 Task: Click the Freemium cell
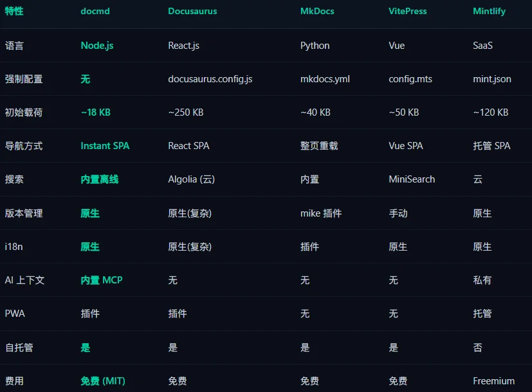pyautogui.click(x=493, y=381)
